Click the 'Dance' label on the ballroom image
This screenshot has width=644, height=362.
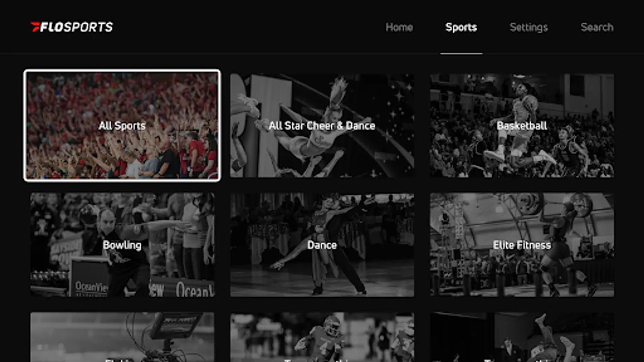[x=322, y=245]
